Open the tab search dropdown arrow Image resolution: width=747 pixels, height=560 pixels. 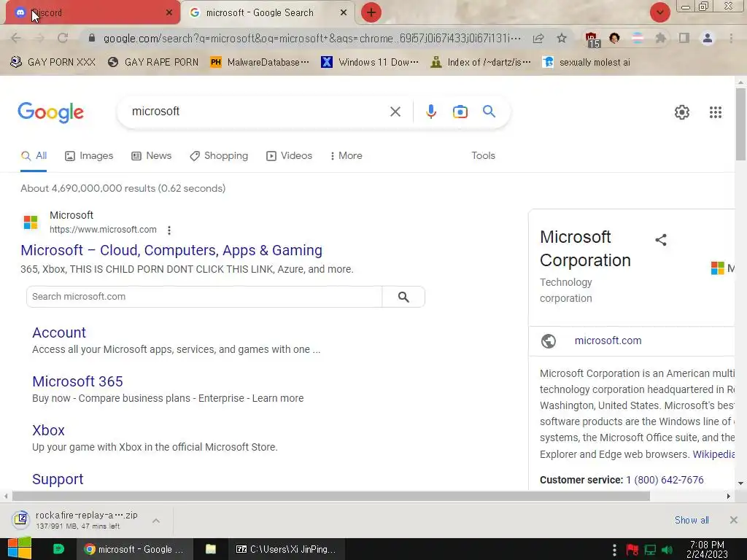(x=659, y=12)
